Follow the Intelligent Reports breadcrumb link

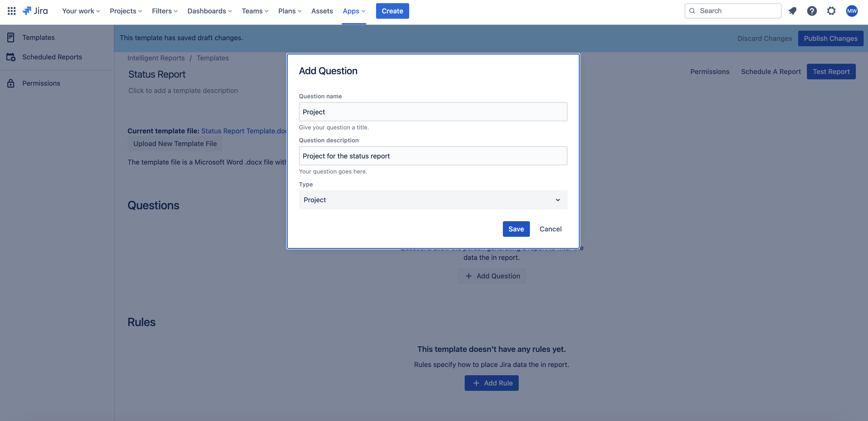coord(156,58)
